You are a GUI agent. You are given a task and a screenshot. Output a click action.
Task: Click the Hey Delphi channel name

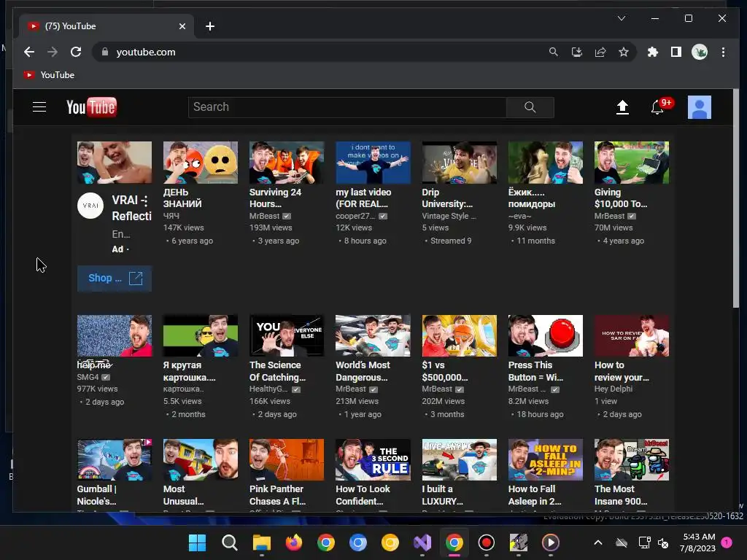pyautogui.click(x=613, y=389)
